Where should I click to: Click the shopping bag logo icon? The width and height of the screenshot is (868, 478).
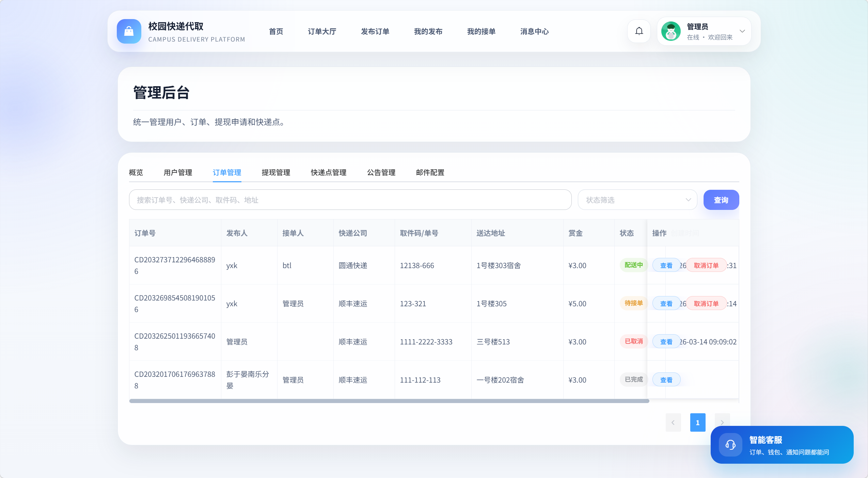coord(129,31)
